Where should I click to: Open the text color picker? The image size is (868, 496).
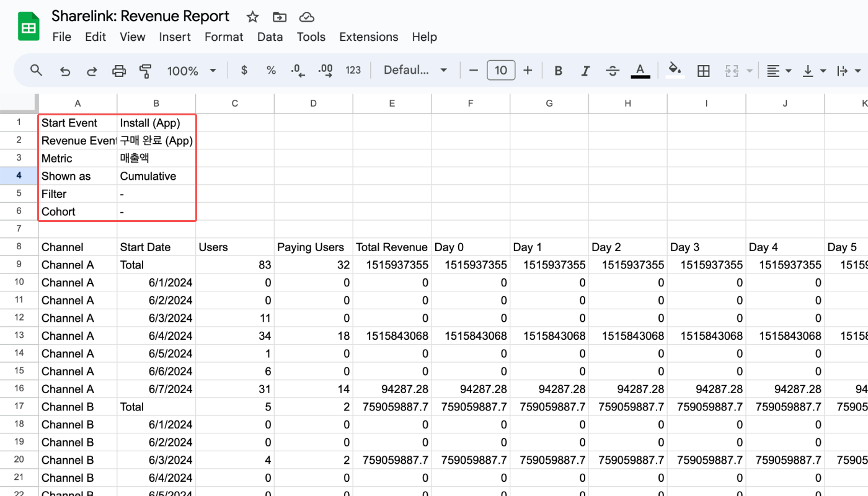pyautogui.click(x=640, y=71)
